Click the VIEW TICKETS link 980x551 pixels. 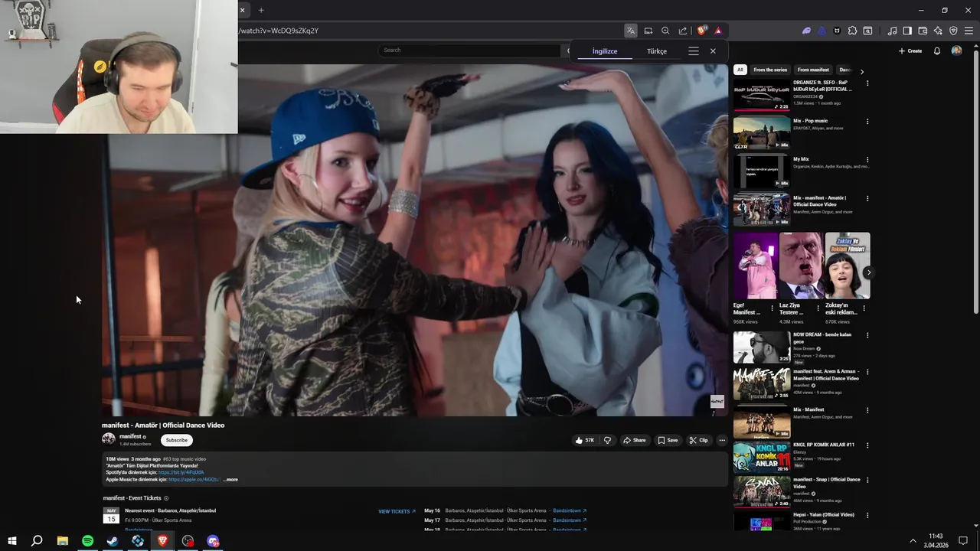click(397, 511)
